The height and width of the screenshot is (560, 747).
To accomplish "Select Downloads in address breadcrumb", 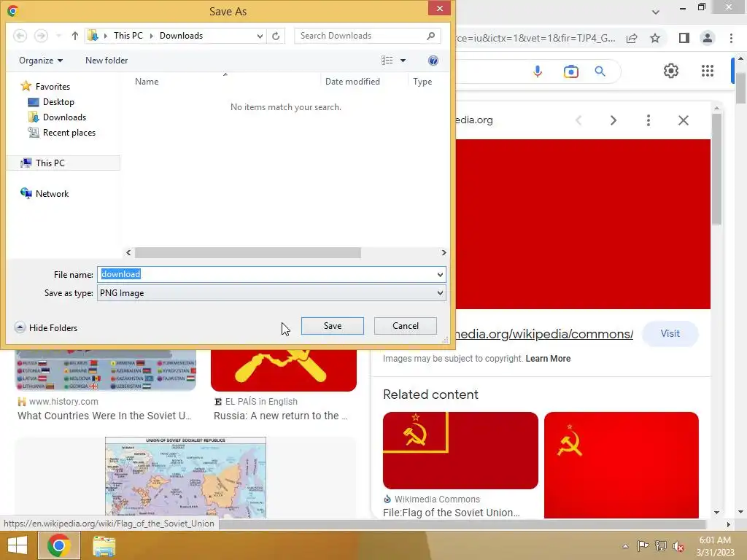I will (181, 36).
